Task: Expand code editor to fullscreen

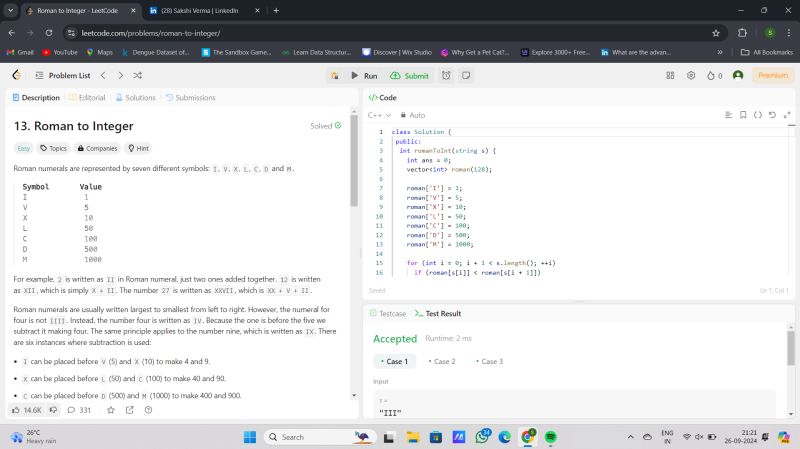Action: tap(787, 115)
